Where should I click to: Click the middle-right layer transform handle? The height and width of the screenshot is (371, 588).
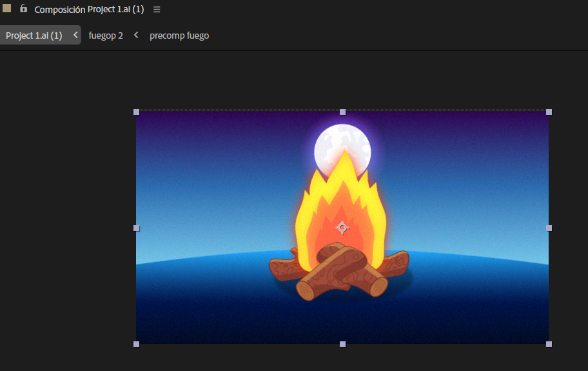[x=549, y=228]
